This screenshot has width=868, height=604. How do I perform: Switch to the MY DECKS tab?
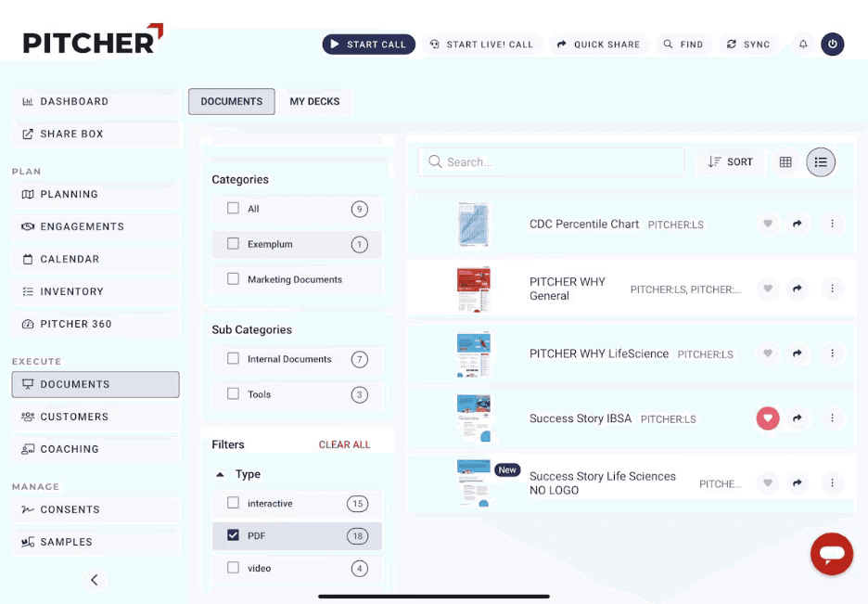pyautogui.click(x=314, y=101)
